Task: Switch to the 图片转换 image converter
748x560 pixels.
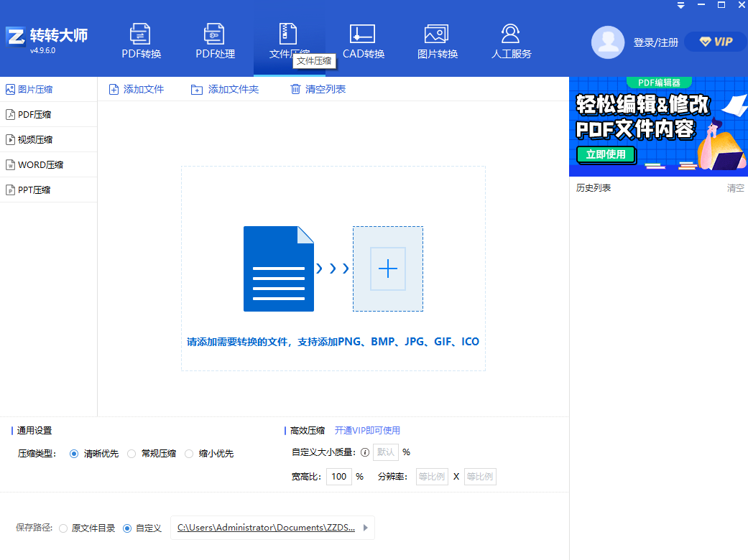Action: tap(436, 39)
